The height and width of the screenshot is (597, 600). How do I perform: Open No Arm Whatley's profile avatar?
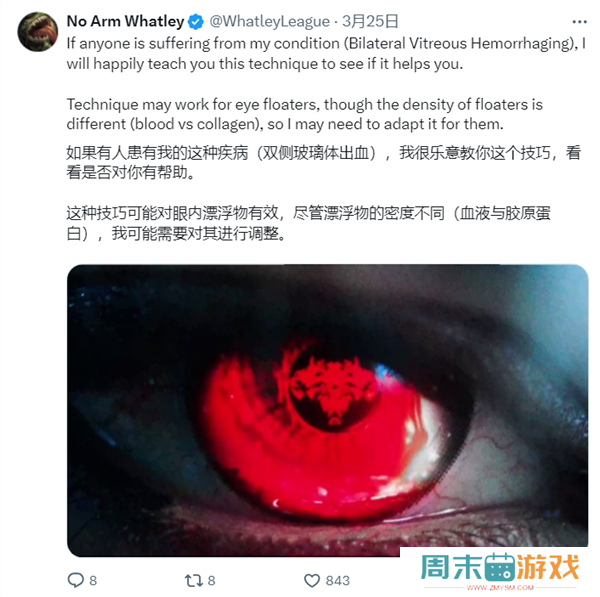tap(38, 32)
